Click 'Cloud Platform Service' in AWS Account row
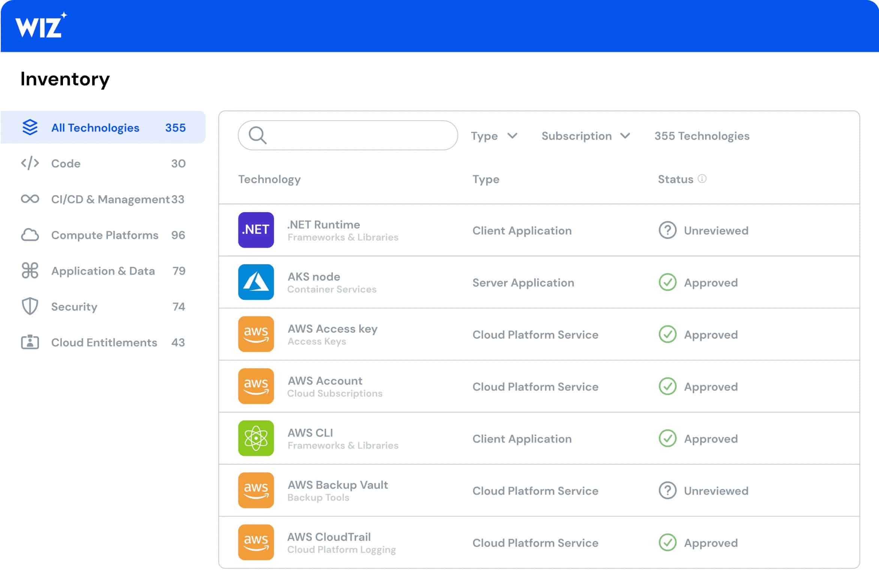 click(535, 387)
